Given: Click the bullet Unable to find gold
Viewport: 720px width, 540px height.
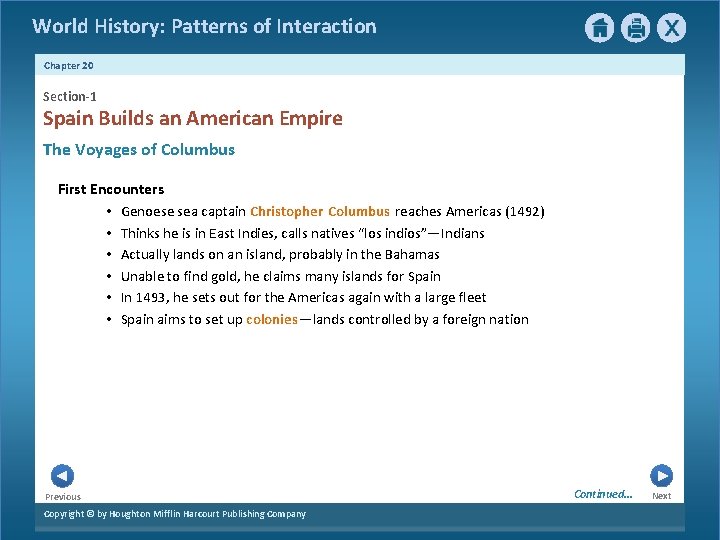Looking at the screenshot, I should click(x=281, y=276).
